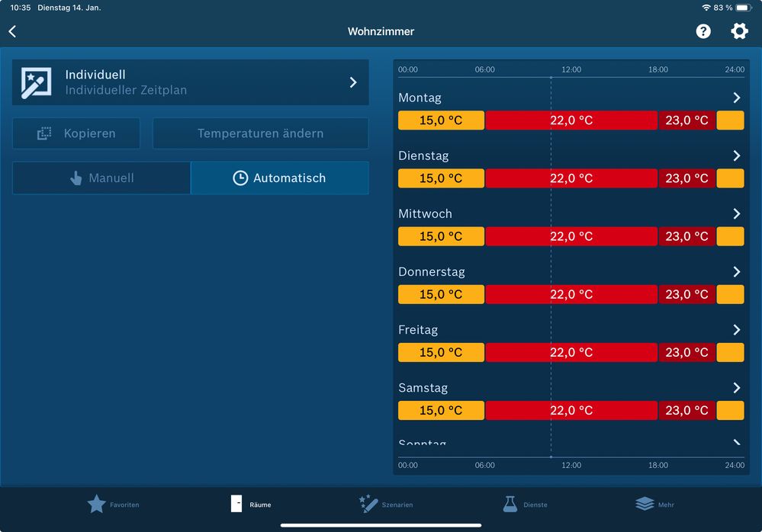The height and width of the screenshot is (532, 762).
Task: Tap Freitag's 23,0 °C evening segment
Action: click(x=686, y=352)
